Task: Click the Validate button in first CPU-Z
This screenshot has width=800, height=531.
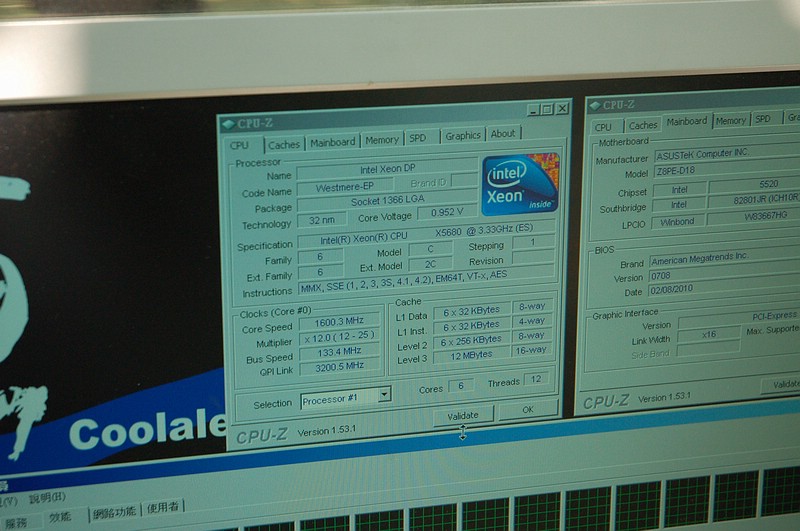Action: point(463,415)
